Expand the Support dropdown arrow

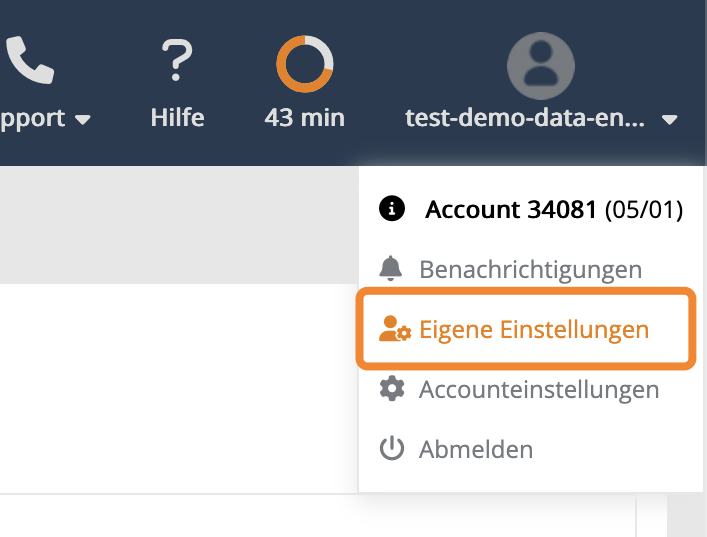(x=83, y=120)
